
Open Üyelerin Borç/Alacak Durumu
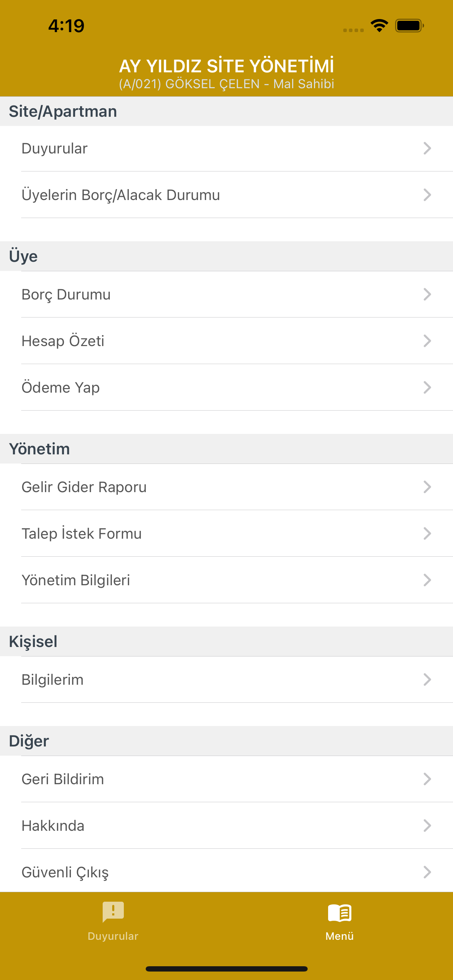[226, 195]
